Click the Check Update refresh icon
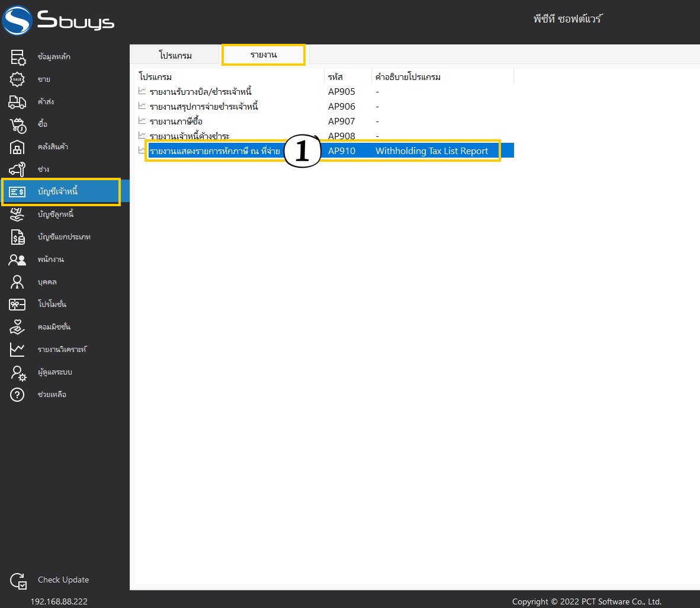 (x=18, y=581)
